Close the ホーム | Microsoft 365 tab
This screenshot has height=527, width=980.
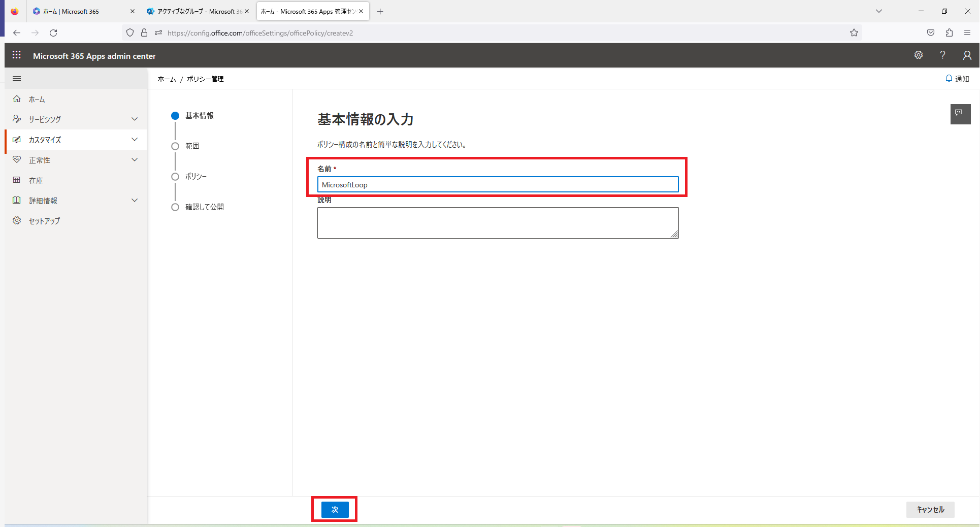click(x=133, y=11)
